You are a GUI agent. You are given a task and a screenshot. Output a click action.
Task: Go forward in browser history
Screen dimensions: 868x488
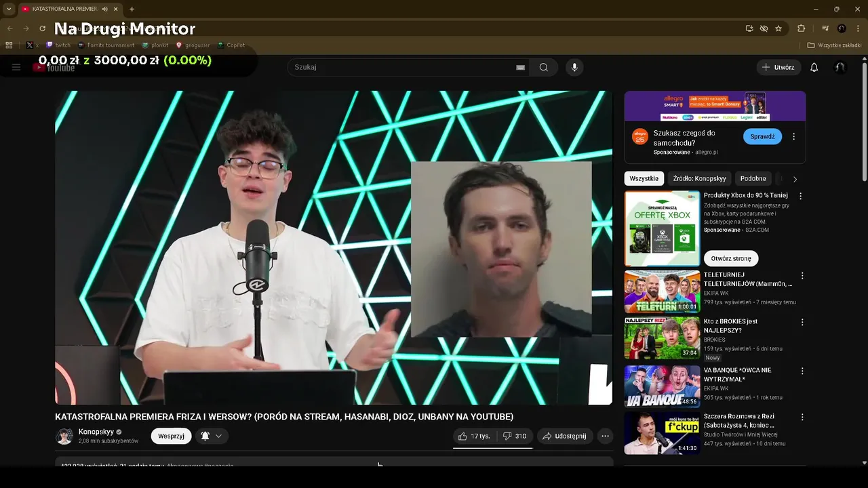[x=26, y=28]
